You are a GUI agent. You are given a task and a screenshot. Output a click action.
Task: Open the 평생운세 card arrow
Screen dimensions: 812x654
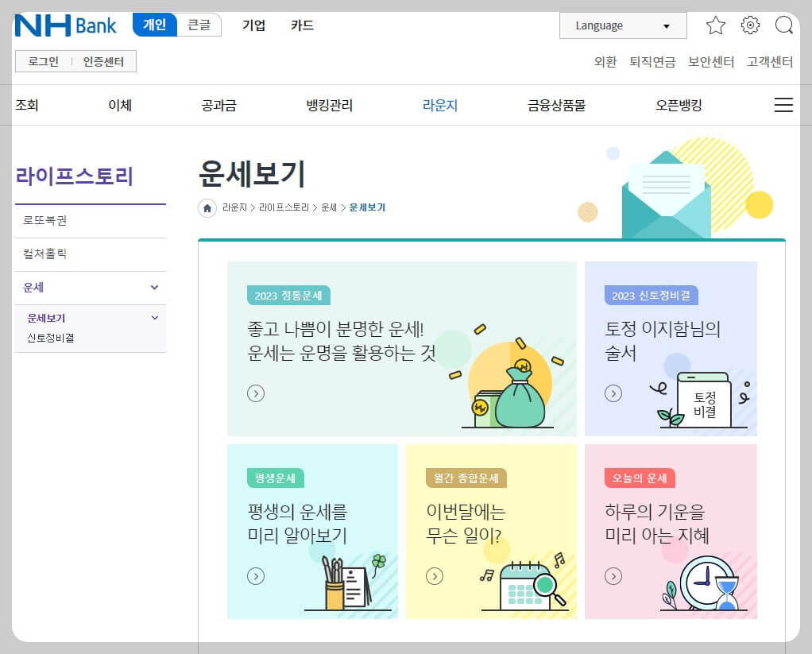point(256,576)
